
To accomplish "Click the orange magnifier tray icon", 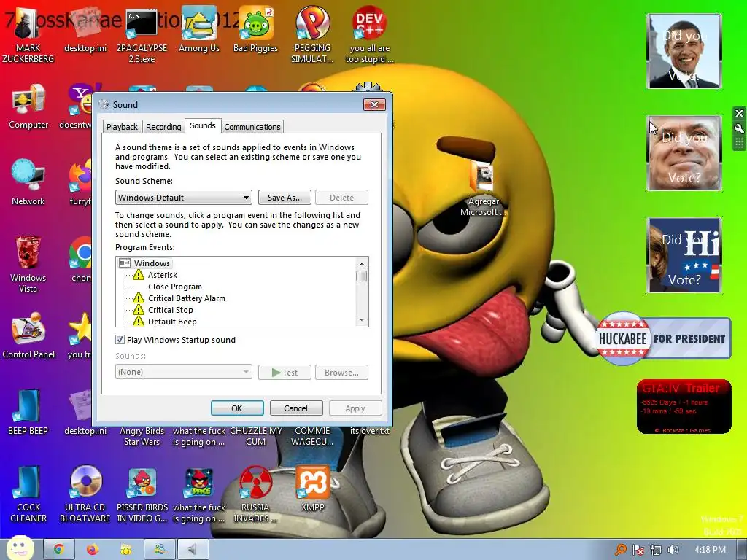I will click(x=620, y=550).
